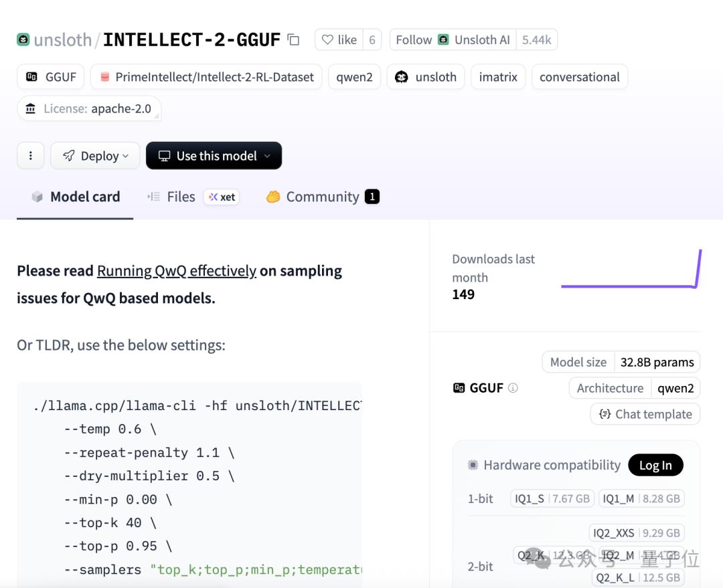Open the Running QwQ effectively link
Viewport: 723px width, 588px height.
[177, 271]
